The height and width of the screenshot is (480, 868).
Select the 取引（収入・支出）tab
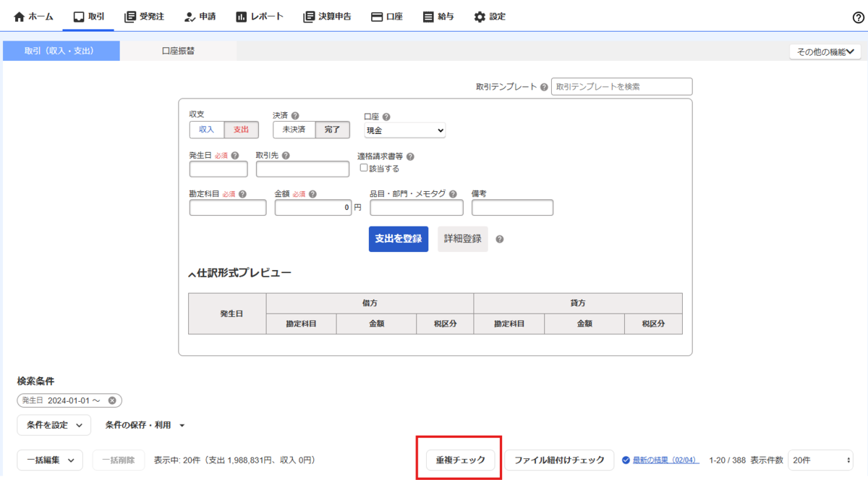(x=60, y=51)
